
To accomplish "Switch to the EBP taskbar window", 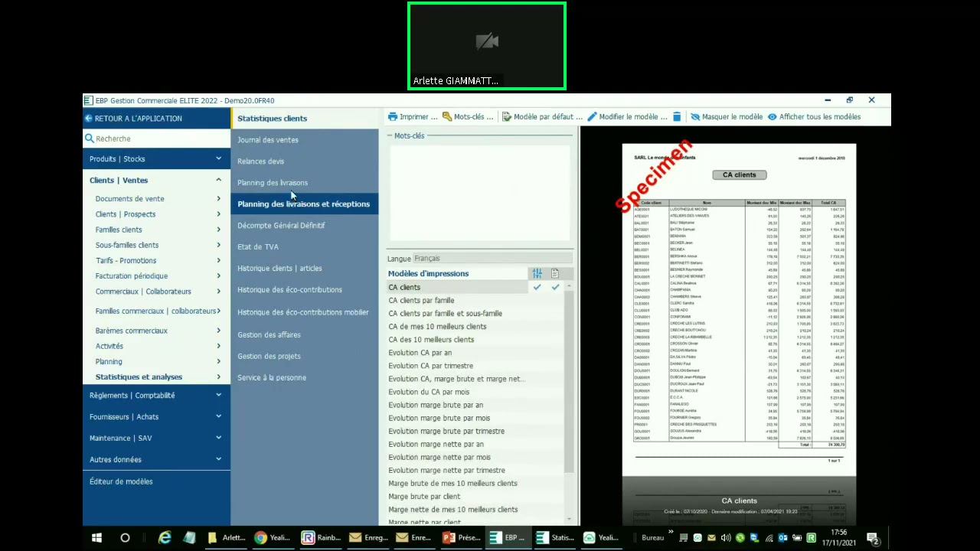I will [508, 538].
